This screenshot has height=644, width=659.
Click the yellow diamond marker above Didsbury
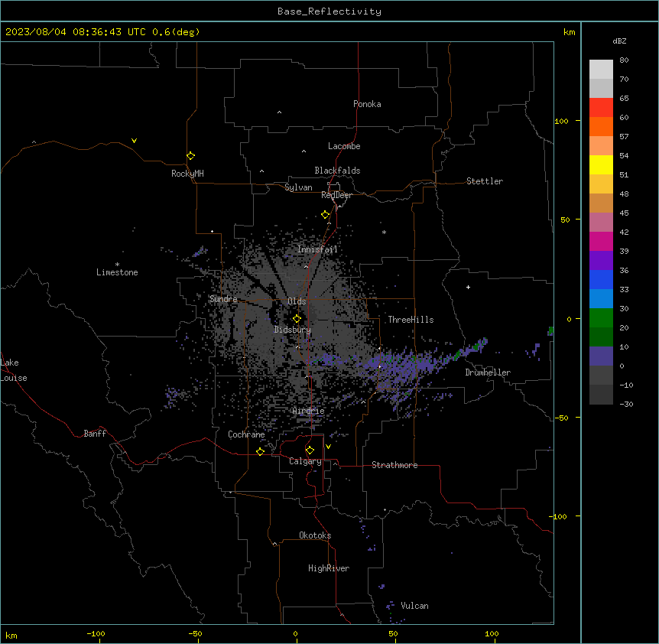coord(297,319)
